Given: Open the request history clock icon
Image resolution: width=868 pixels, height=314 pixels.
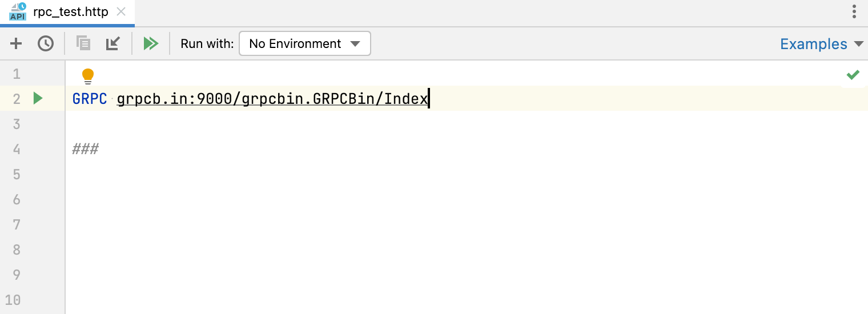Looking at the screenshot, I should tap(46, 43).
